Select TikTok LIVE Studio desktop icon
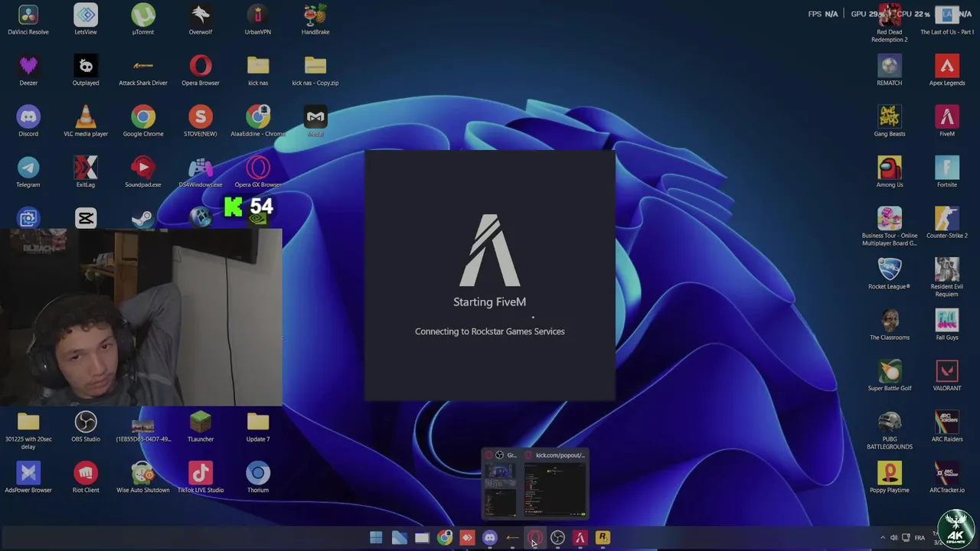980x551 pixels. (x=201, y=478)
